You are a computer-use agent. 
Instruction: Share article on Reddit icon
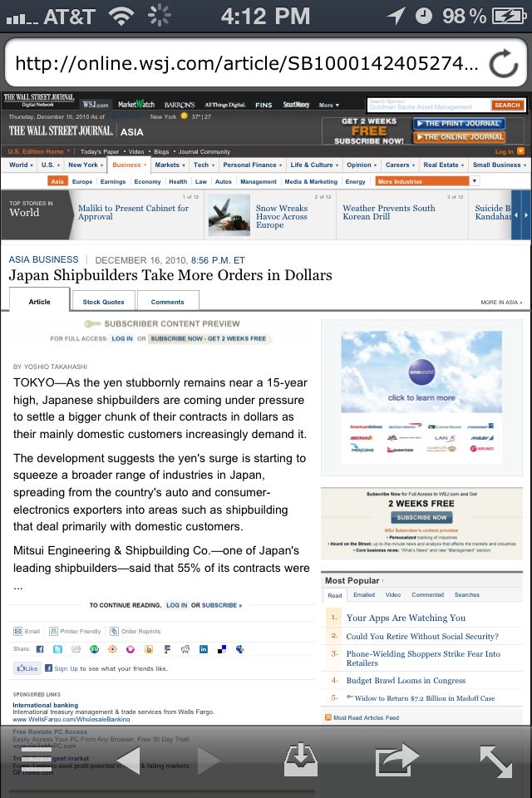[x=185, y=649]
